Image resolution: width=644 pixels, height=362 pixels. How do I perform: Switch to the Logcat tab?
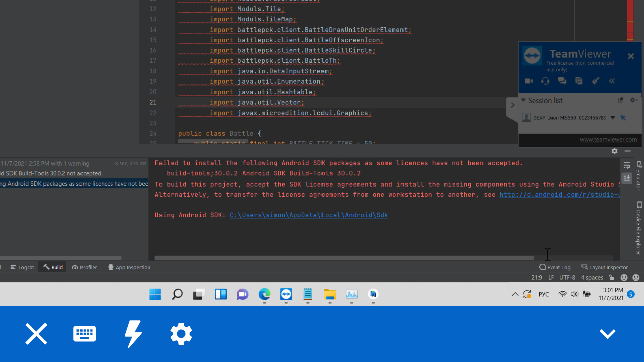point(22,267)
